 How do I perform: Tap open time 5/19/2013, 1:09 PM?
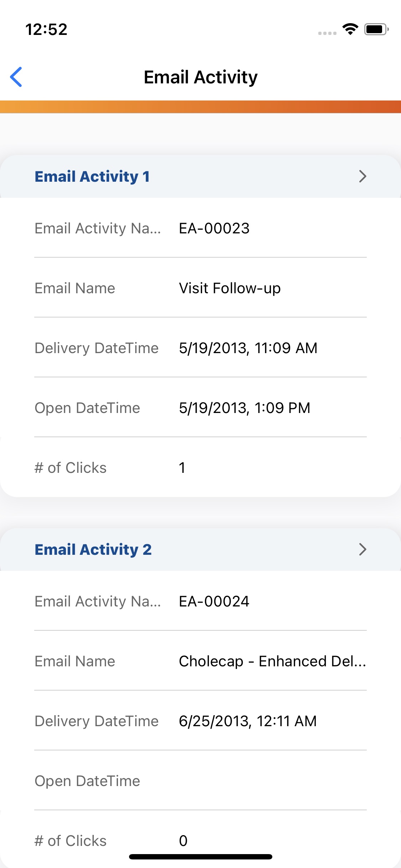(245, 408)
